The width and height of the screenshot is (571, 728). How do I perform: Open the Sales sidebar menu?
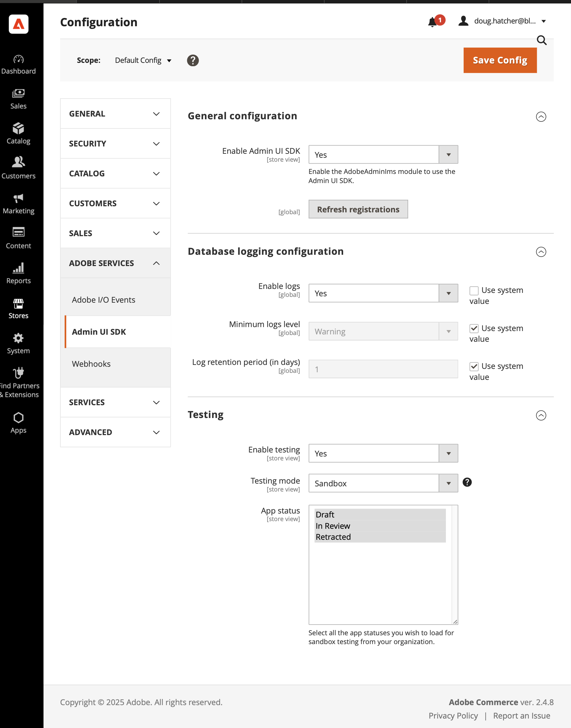click(18, 99)
